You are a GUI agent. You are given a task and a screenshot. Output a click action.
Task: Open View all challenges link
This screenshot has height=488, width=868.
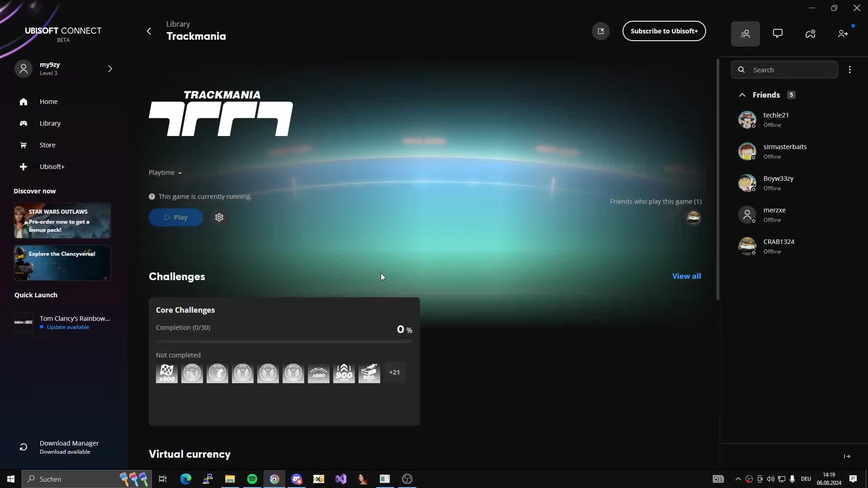click(686, 276)
